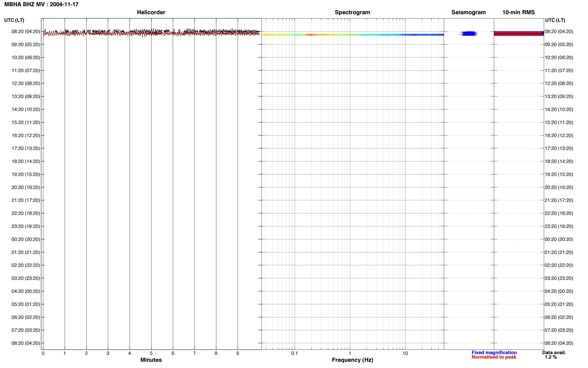Image resolution: width=588 pixels, height=368 pixels.
Task: Click the left '00:20 (20:20)' time label
Action: (26, 239)
